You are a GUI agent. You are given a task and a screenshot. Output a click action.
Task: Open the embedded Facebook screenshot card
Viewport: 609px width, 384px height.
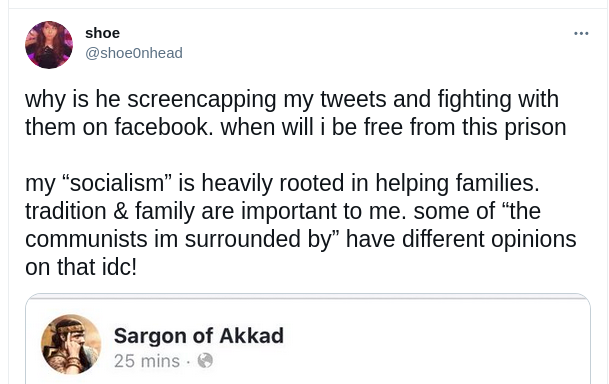(x=308, y=339)
